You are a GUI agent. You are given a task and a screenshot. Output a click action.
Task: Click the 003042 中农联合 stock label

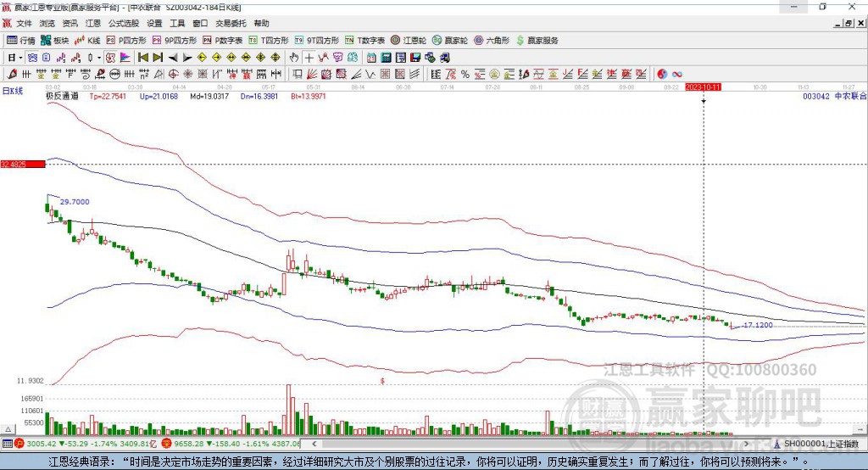pyautogui.click(x=835, y=96)
